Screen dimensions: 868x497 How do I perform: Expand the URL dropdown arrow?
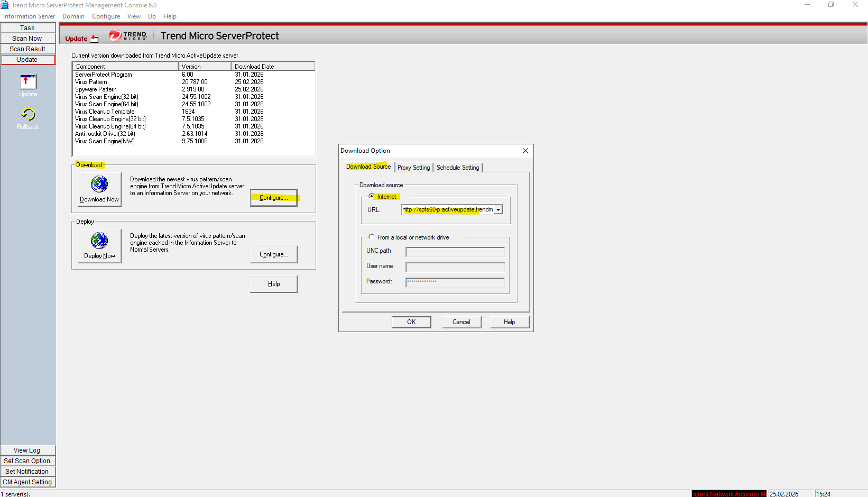pos(498,210)
